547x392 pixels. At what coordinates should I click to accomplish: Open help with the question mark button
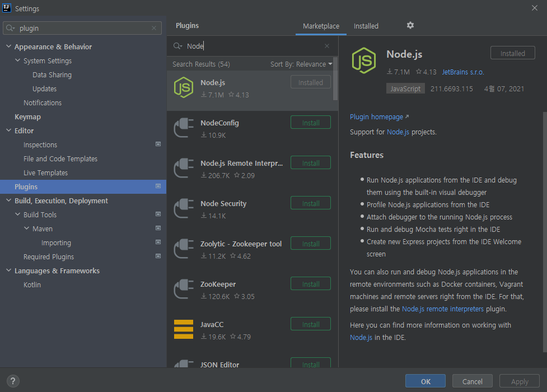point(13,381)
